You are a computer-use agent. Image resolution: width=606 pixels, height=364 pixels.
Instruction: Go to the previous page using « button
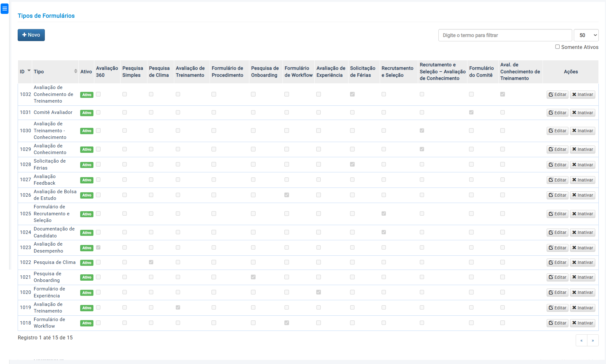click(x=581, y=340)
